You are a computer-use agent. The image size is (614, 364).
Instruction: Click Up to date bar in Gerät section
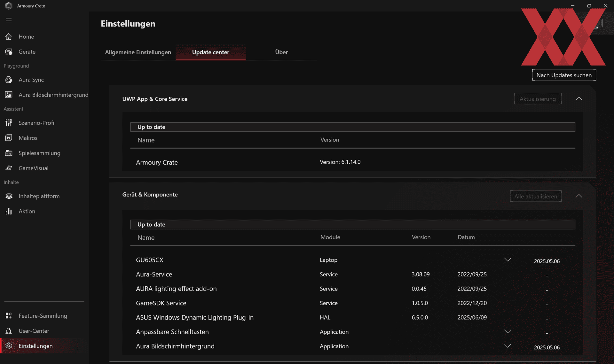(x=352, y=224)
